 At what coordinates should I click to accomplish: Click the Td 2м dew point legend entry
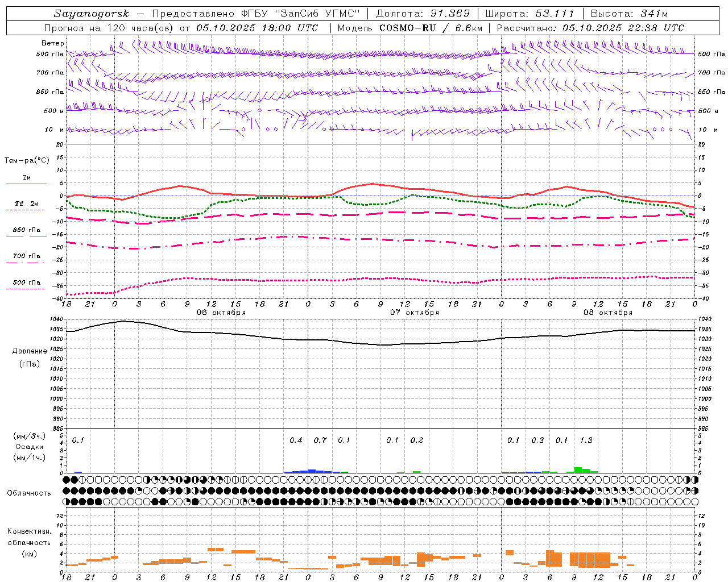coord(26,203)
